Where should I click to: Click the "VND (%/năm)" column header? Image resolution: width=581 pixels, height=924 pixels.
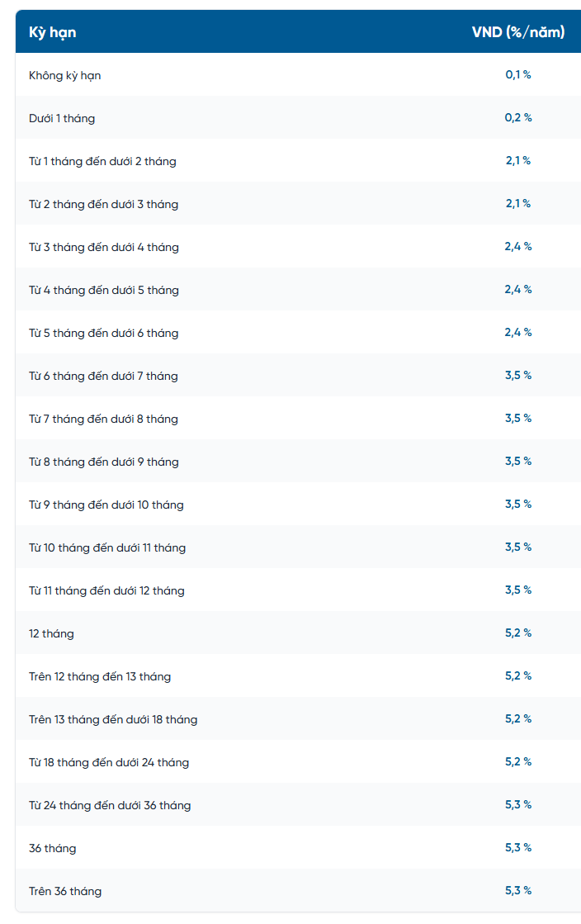[518, 32]
